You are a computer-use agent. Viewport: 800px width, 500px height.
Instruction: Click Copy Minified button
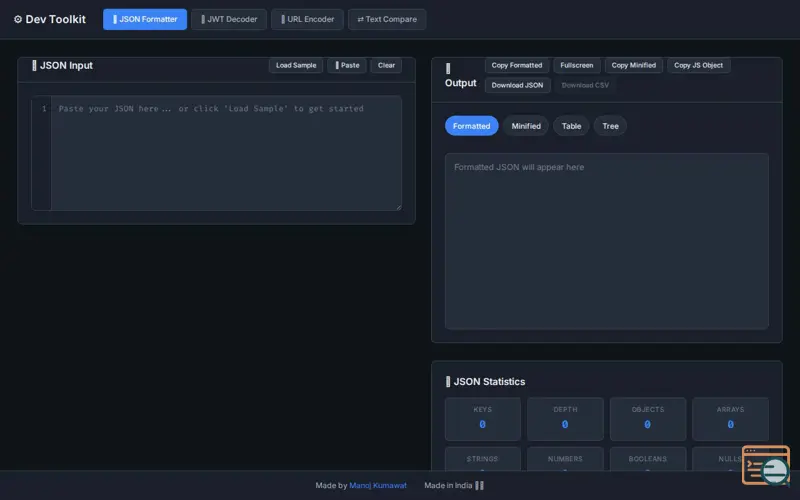(x=634, y=65)
